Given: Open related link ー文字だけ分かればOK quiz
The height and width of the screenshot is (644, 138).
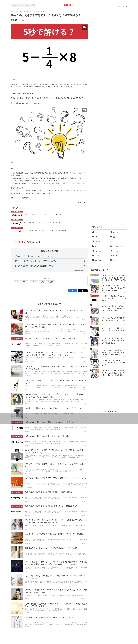Looking at the screenshot, I should click(49, 256).
